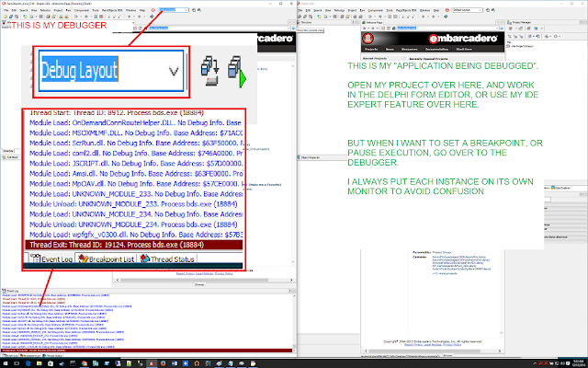Click Set Debug Desktop icon in left window
This screenshot has height=368, width=588.
coord(199,10)
